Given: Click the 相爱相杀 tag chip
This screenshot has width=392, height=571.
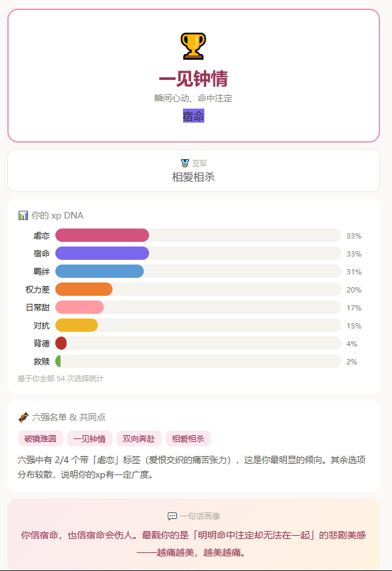Looking at the screenshot, I should [x=188, y=439].
